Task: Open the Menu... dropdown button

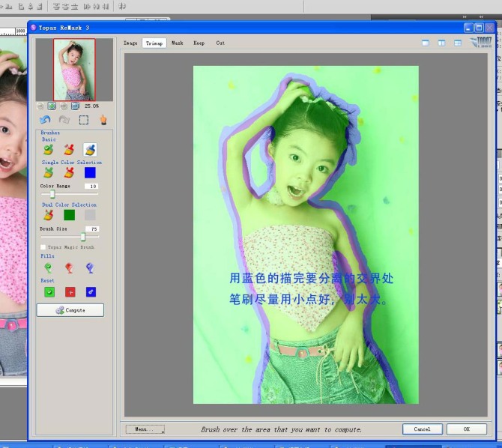Action: point(145,429)
